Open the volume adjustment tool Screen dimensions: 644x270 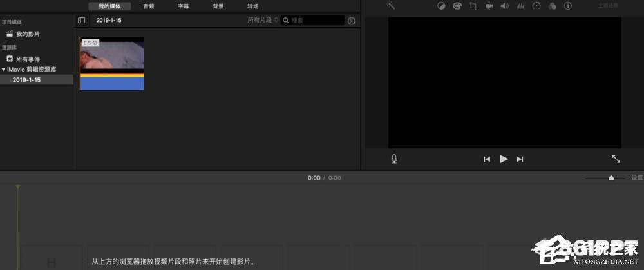[504, 6]
